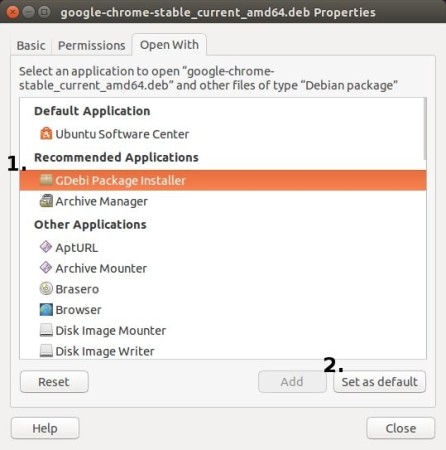Select the Open With tab
446x450 pixels.
(169, 45)
